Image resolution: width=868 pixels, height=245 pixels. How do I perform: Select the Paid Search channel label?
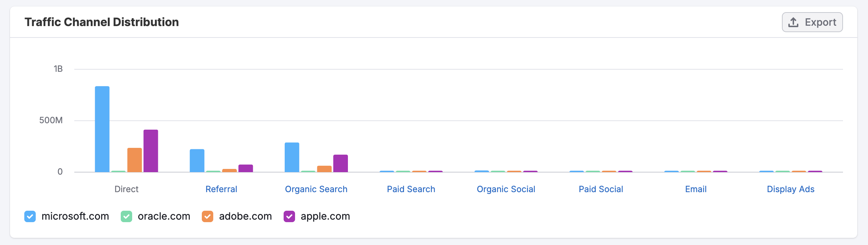tap(411, 189)
